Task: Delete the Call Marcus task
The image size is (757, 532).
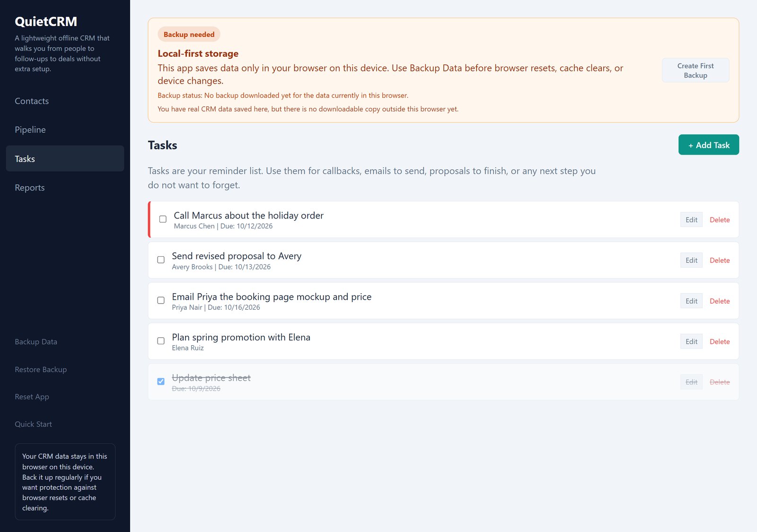Action: pyautogui.click(x=720, y=220)
